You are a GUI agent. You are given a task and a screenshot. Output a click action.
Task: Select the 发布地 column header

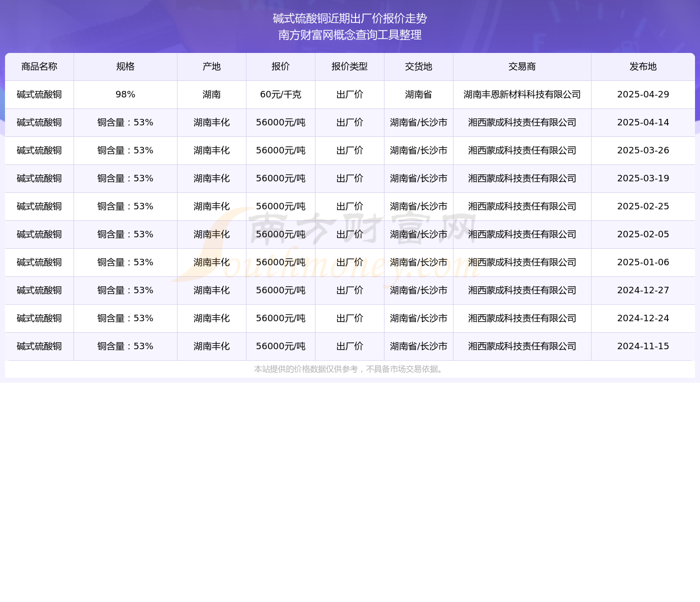[643, 67]
